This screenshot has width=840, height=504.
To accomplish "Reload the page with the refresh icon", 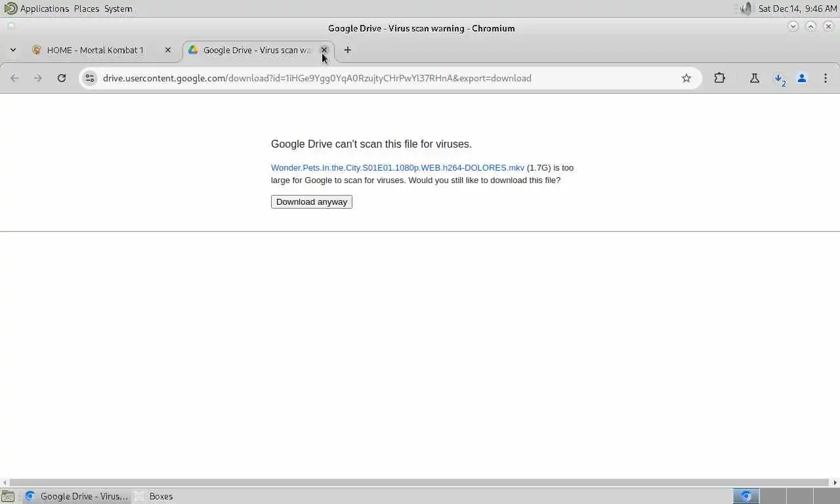I will tap(62, 78).
